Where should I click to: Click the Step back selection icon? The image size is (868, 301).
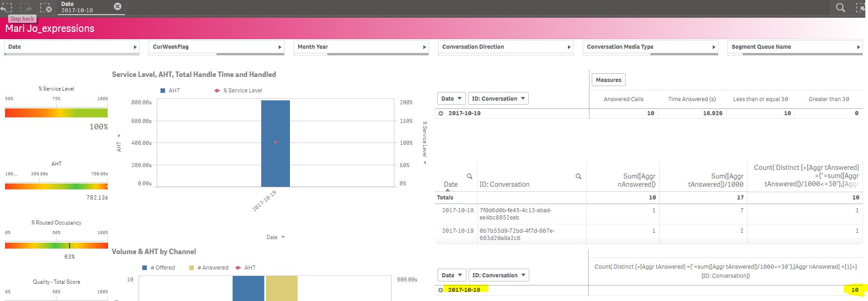pyautogui.click(x=5, y=8)
